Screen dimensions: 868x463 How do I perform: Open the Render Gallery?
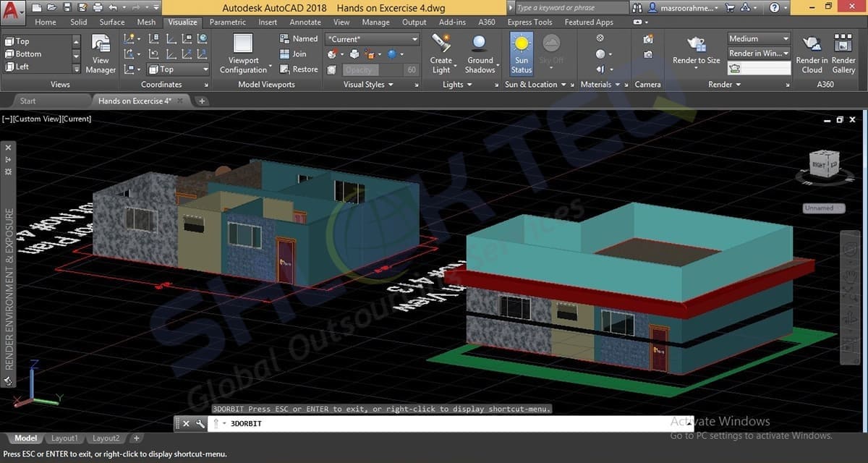[843, 54]
